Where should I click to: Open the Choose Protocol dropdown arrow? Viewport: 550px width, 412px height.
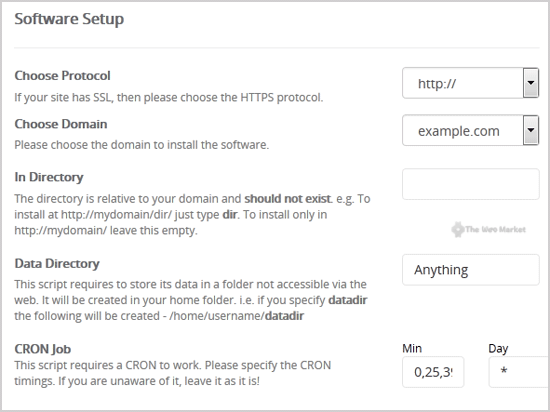pos(531,83)
